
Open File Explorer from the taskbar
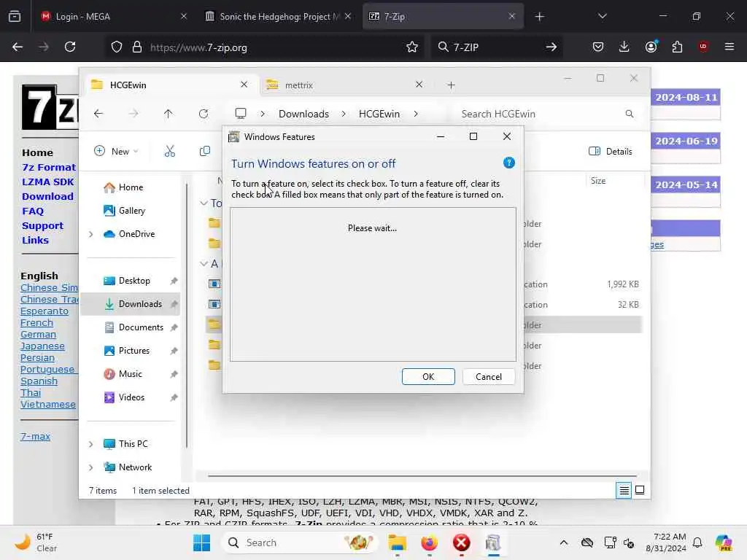click(397, 542)
